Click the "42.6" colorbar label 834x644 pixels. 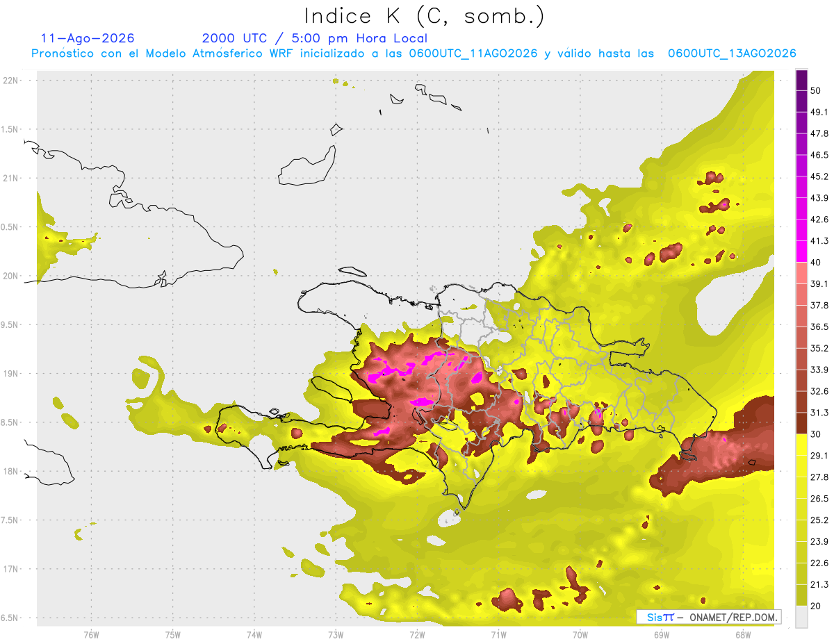coord(819,220)
